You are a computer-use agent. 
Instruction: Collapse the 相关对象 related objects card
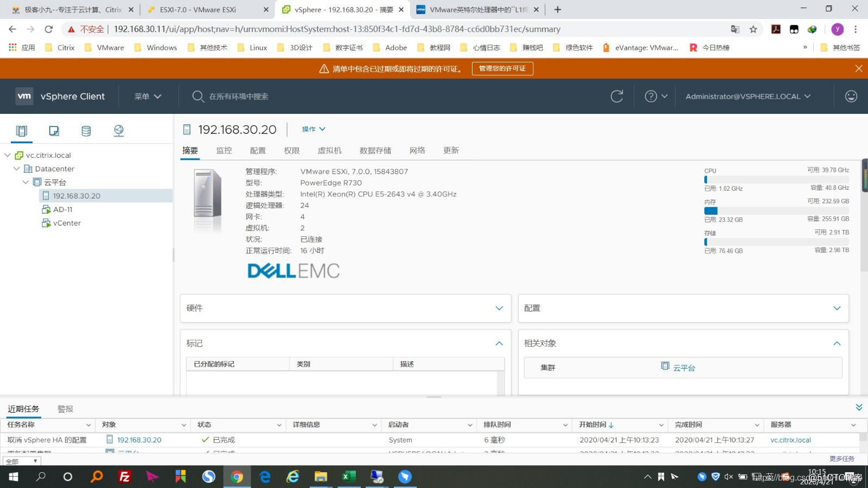[837, 343]
